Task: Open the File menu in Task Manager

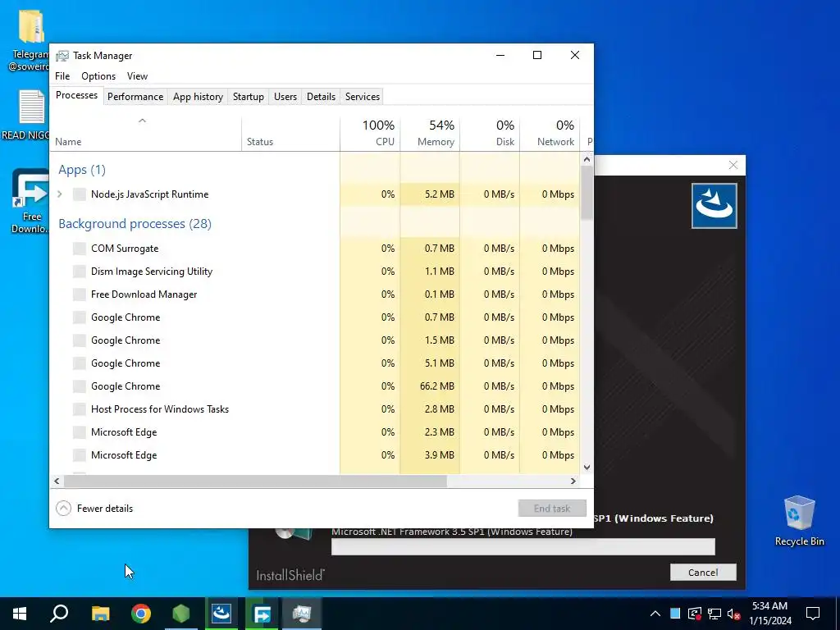Action: pyautogui.click(x=62, y=76)
